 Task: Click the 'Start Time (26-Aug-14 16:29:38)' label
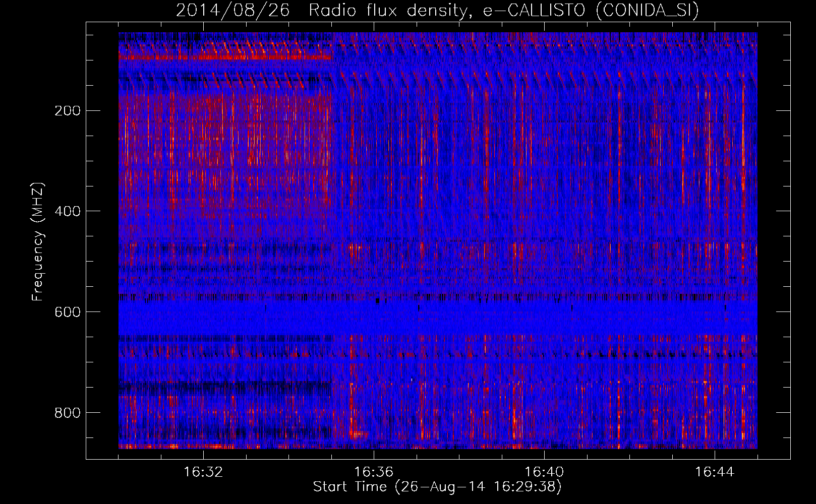click(437, 487)
